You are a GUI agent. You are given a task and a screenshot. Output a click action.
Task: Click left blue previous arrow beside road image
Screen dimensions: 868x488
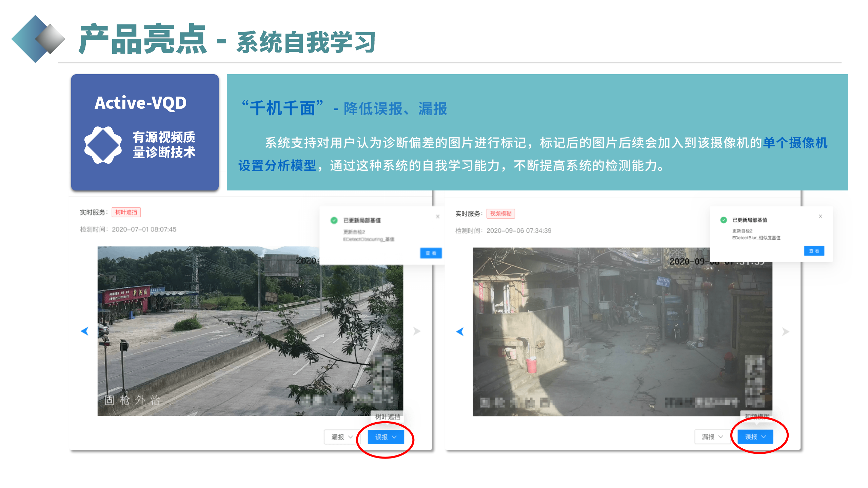pyautogui.click(x=85, y=331)
